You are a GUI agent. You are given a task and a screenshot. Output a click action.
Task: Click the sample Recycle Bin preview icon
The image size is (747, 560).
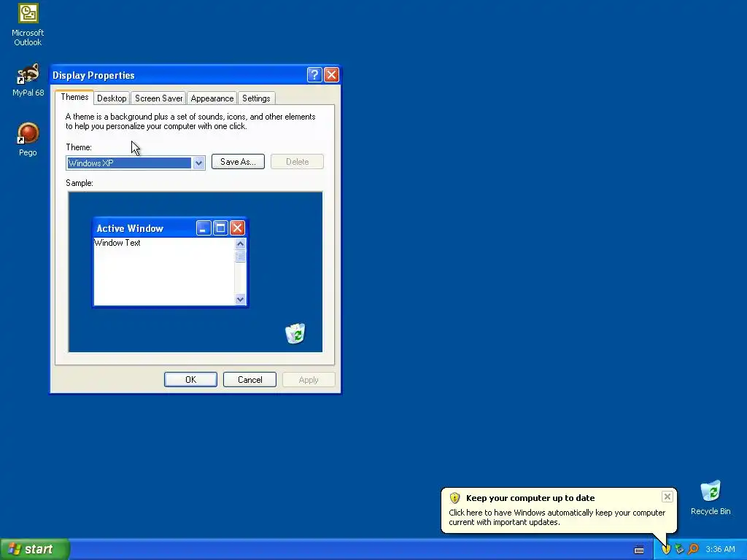click(295, 333)
